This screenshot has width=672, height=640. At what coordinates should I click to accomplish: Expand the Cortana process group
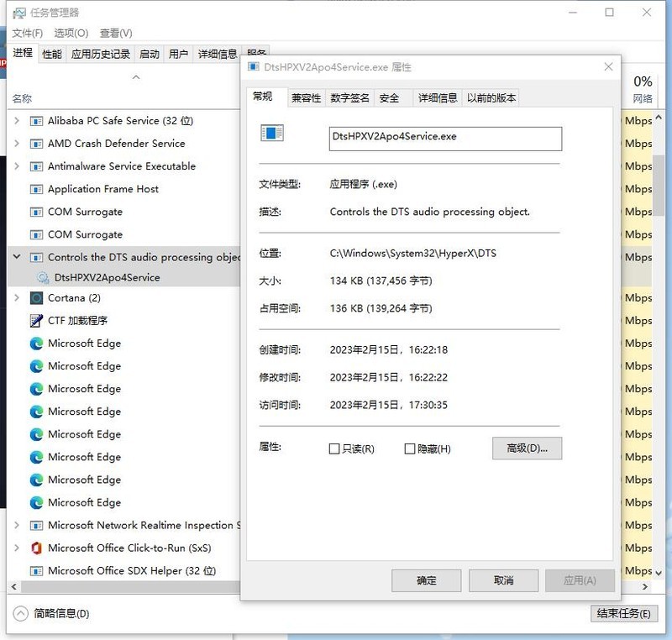tap(16, 297)
